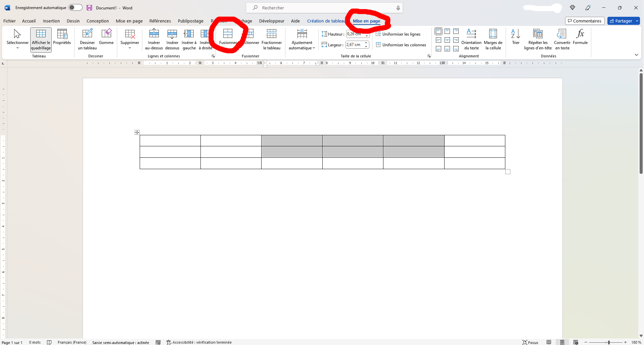Toggle Enregistrement automatique off
The width and height of the screenshot is (644, 345).
[75, 7]
